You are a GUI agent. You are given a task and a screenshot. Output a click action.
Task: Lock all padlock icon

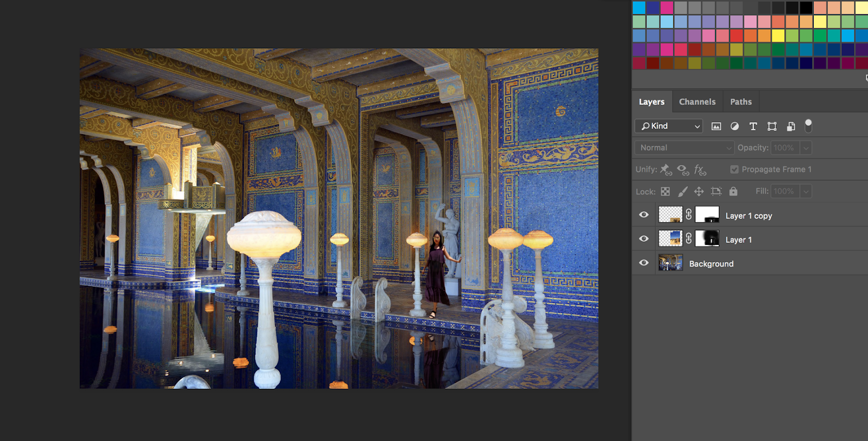coord(733,191)
